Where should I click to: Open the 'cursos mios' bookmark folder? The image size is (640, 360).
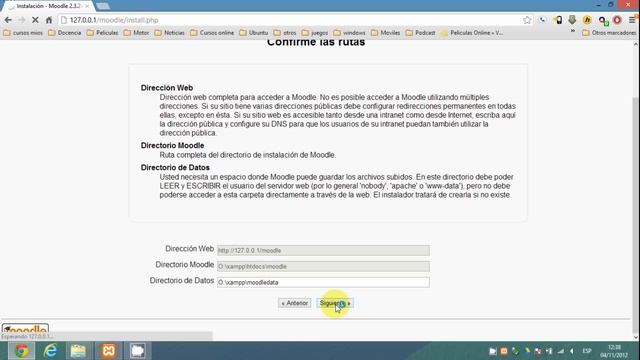click(x=23, y=33)
